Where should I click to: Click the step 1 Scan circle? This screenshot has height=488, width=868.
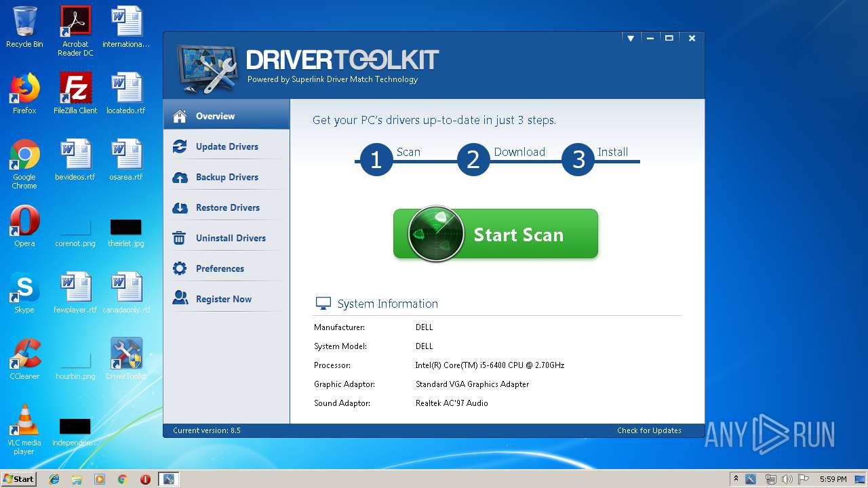[x=376, y=160]
